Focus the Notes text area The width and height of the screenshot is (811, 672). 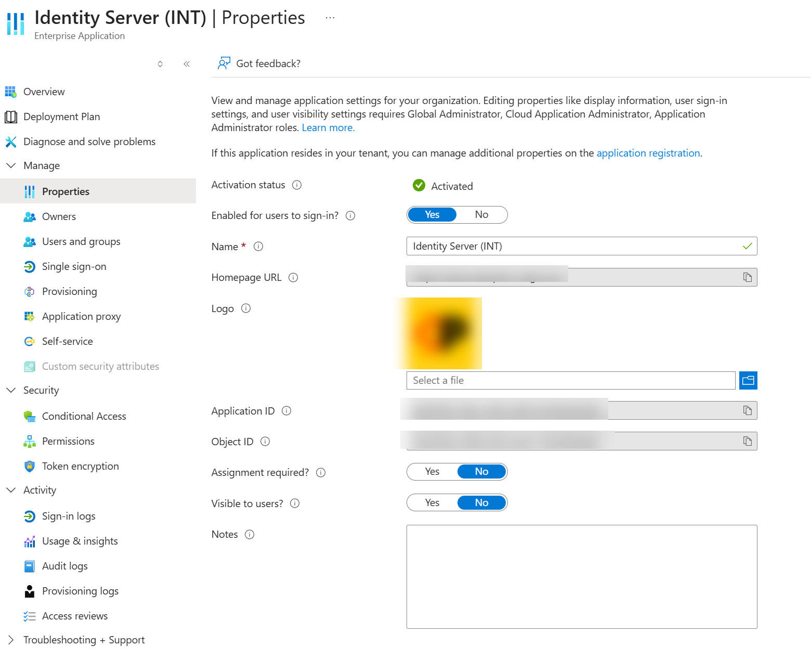582,577
